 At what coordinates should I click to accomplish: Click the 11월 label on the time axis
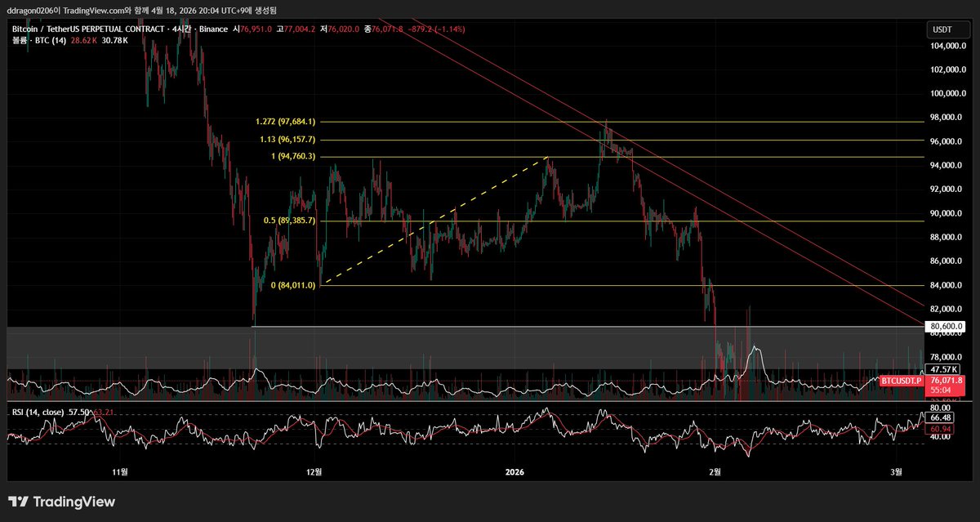pyautogui.click(x=120, y=471)
